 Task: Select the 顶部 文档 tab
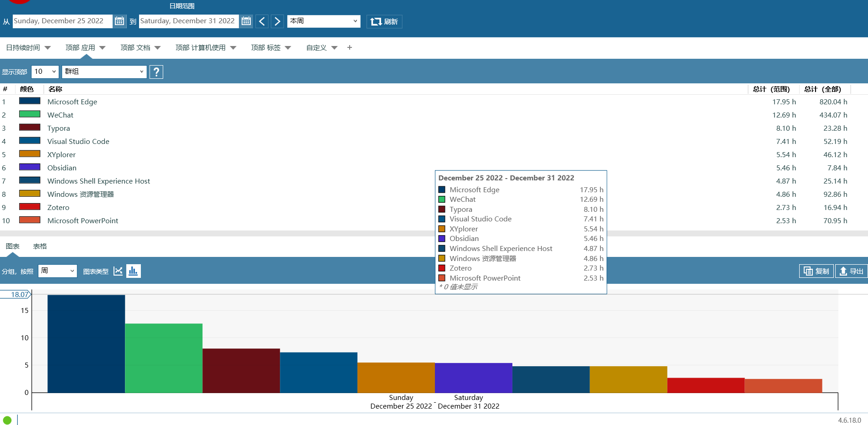[x=140, y=47]
